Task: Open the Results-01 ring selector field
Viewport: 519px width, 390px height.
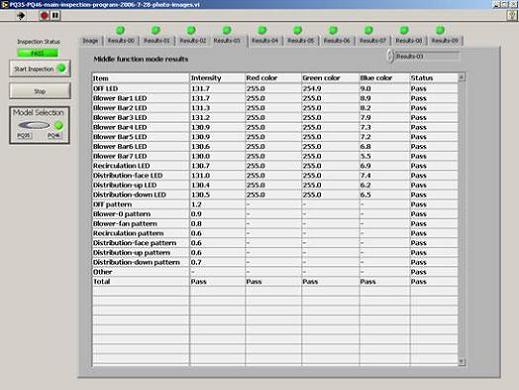Action: pyautogui.click(x=427, y=56)
